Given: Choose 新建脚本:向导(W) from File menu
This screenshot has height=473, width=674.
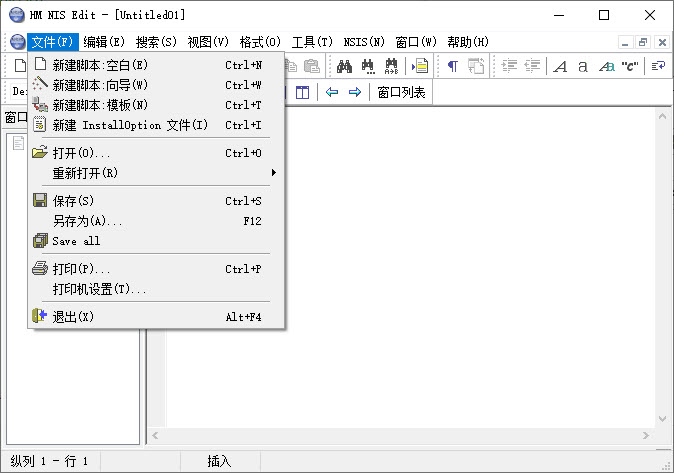Looking at the screenshot, I should tap(100, 85).
